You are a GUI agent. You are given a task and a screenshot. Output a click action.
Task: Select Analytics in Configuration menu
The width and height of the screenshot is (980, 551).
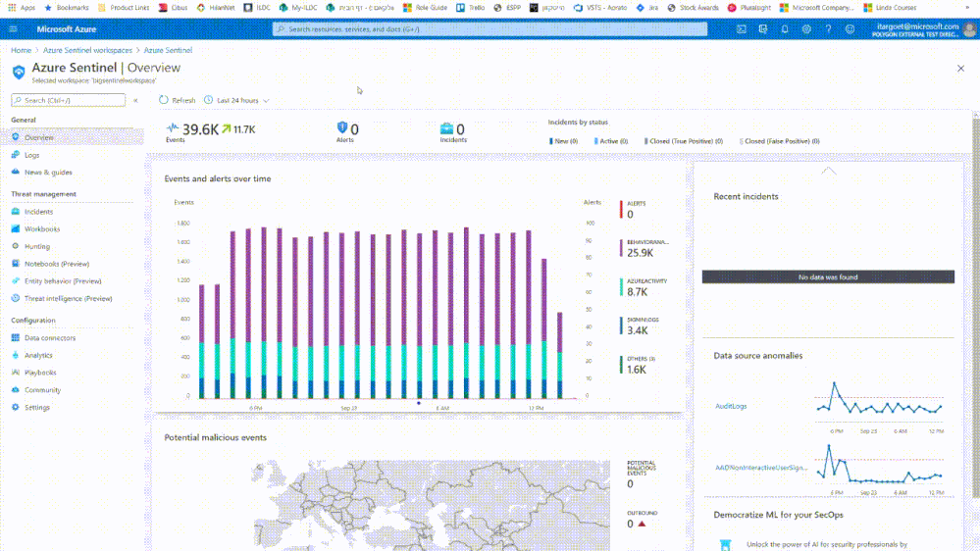tap(38, 355)
